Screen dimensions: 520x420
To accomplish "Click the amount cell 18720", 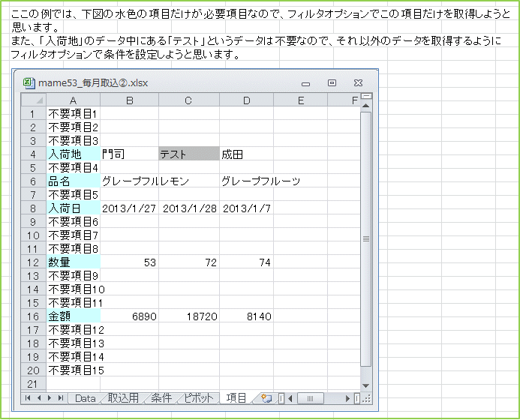I will (189, 316).
